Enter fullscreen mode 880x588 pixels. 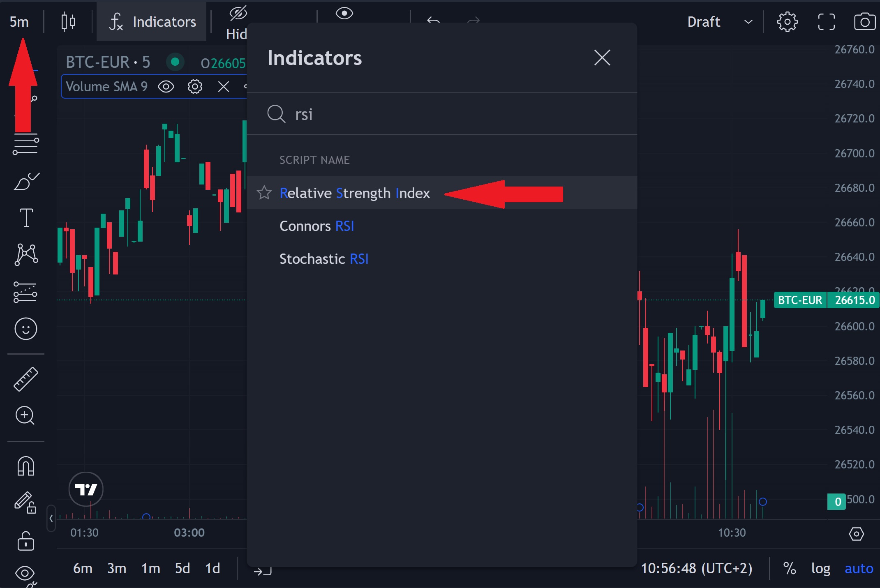click(827, 22)
